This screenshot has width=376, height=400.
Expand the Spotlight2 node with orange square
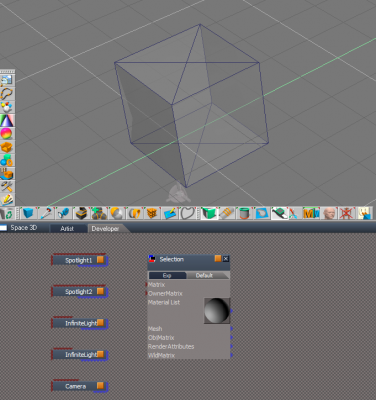[100, 291]
